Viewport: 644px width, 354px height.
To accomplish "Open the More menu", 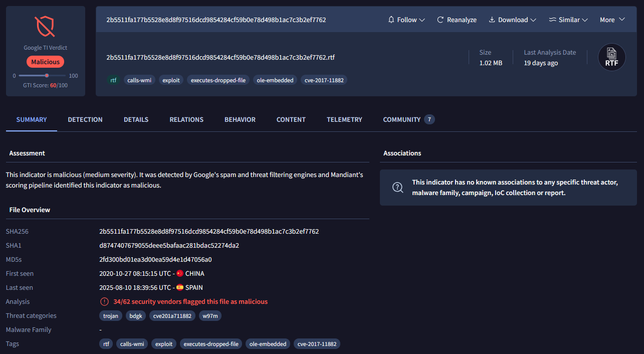I will pos(612,20).
